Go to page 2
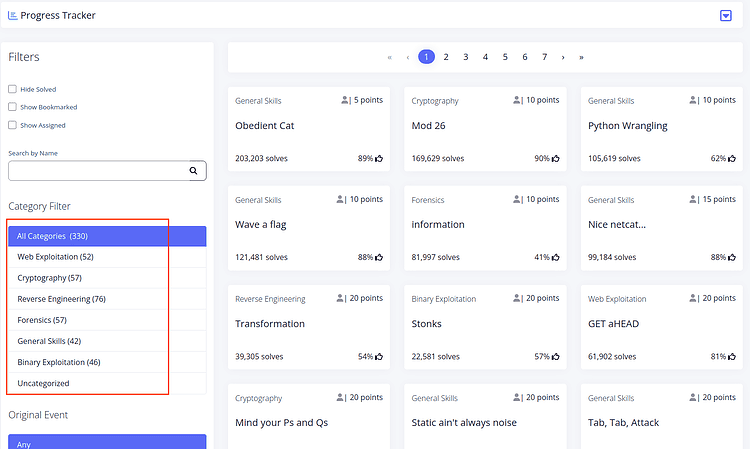The image size is (750, 449). 446,57
